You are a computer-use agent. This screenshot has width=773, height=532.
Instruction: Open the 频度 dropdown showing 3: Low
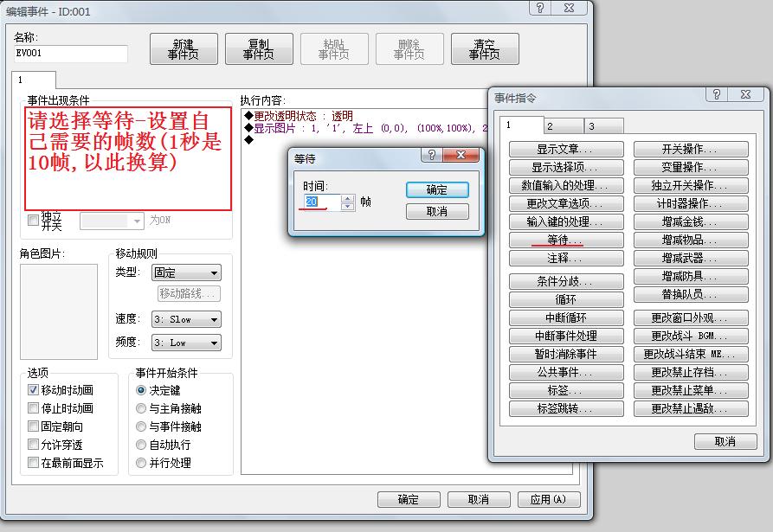click(x=186, y=343)
